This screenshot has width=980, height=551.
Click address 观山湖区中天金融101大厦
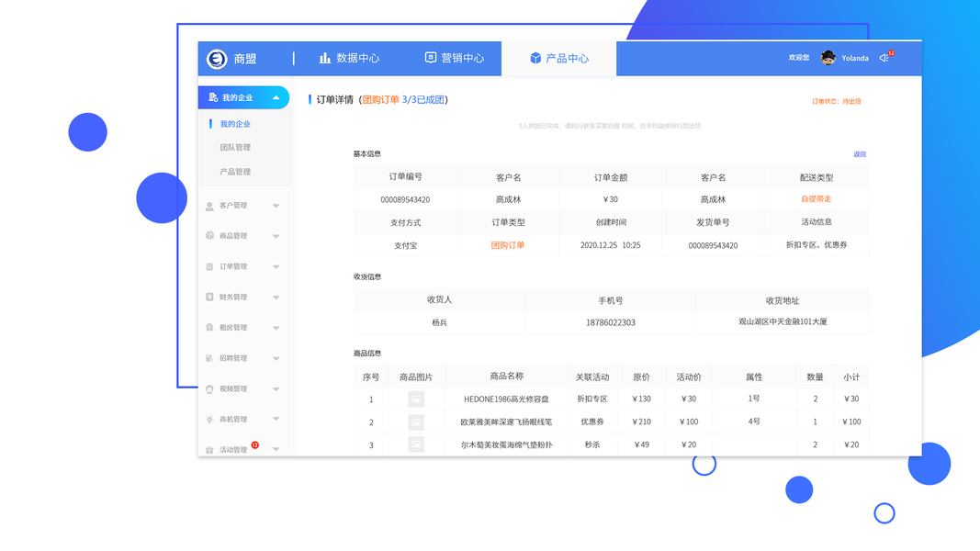point(783,321)
